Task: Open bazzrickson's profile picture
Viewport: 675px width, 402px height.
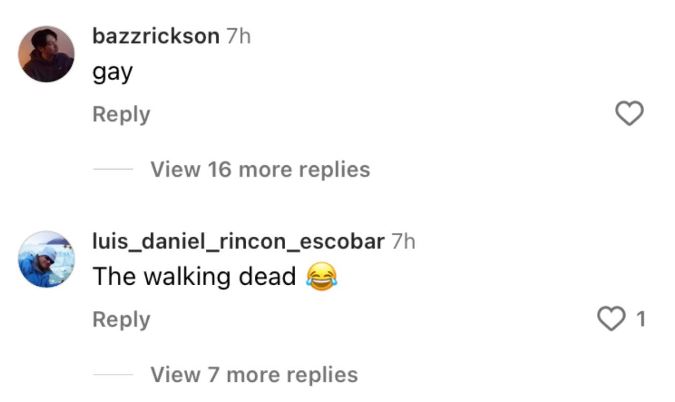Action: [46, 54]
